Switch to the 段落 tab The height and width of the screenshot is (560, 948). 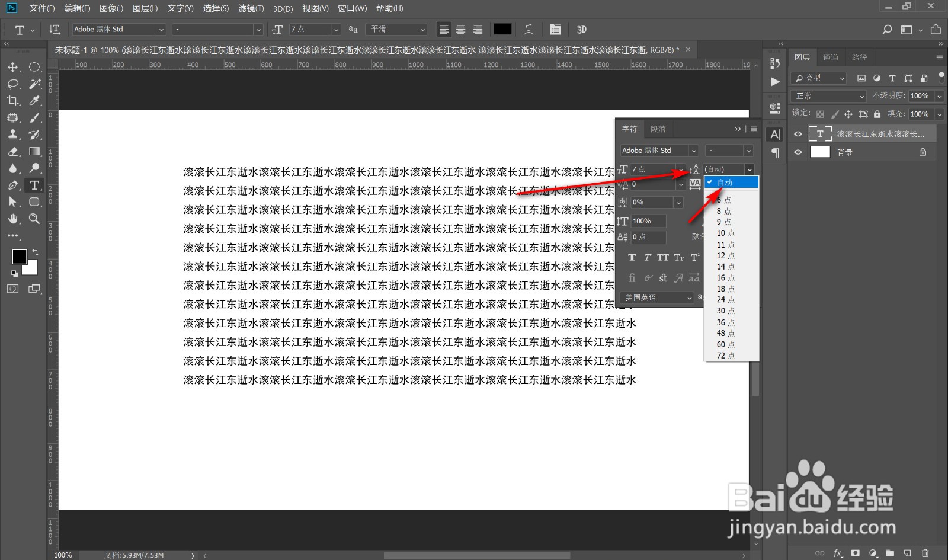pos(658,129)
